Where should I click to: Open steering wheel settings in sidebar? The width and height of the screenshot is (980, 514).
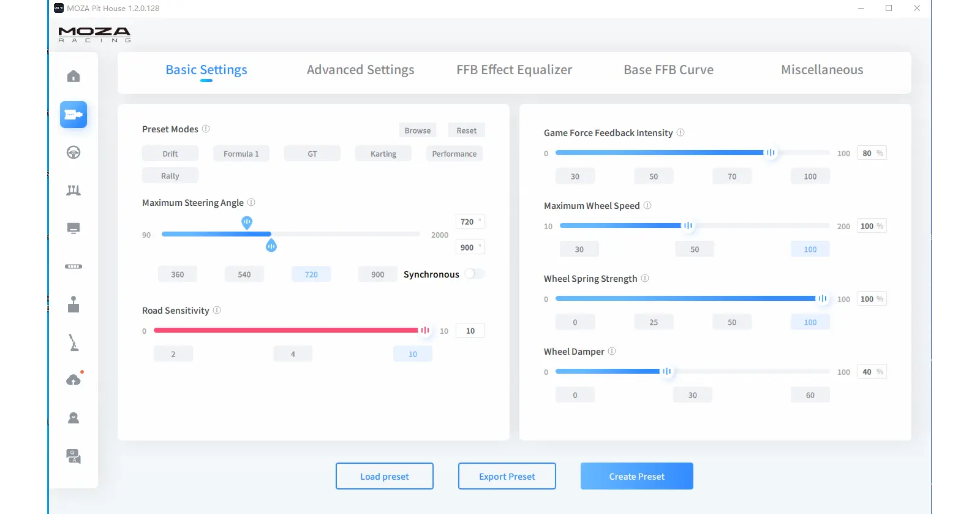[x=73, y=153]
